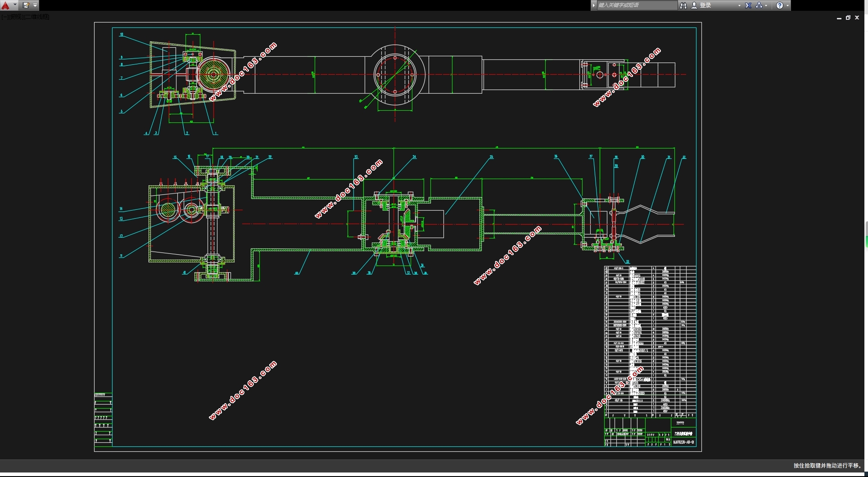Open Help with the question mark icon
This screenshot has height=477, width=868.
[x=780, y=5]
